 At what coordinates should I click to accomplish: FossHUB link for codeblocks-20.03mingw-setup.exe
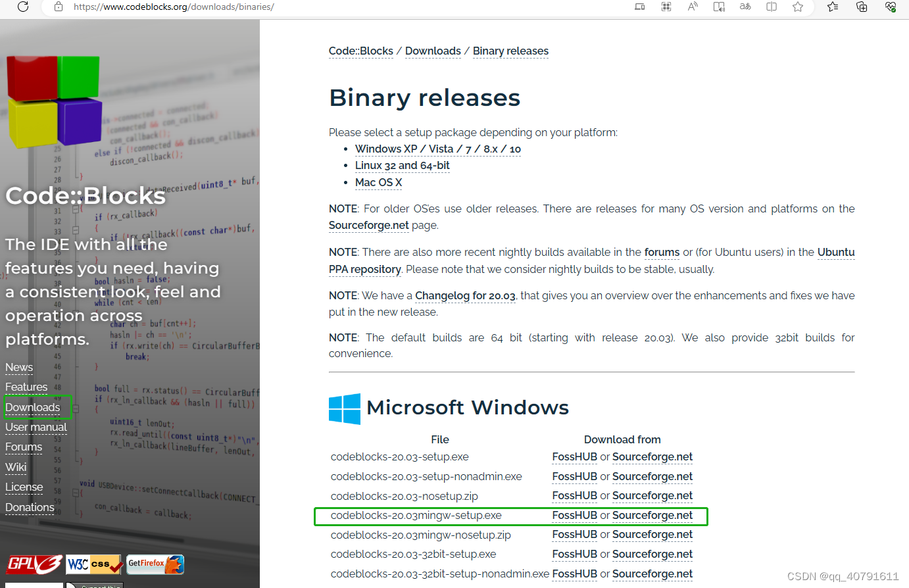coord(575,515)
